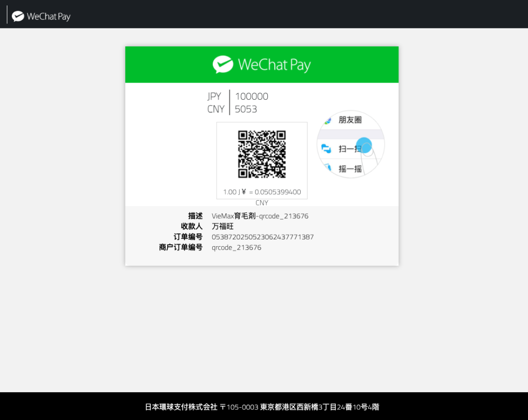Click the 描述 label
The image size is (528, 420).
195,216
